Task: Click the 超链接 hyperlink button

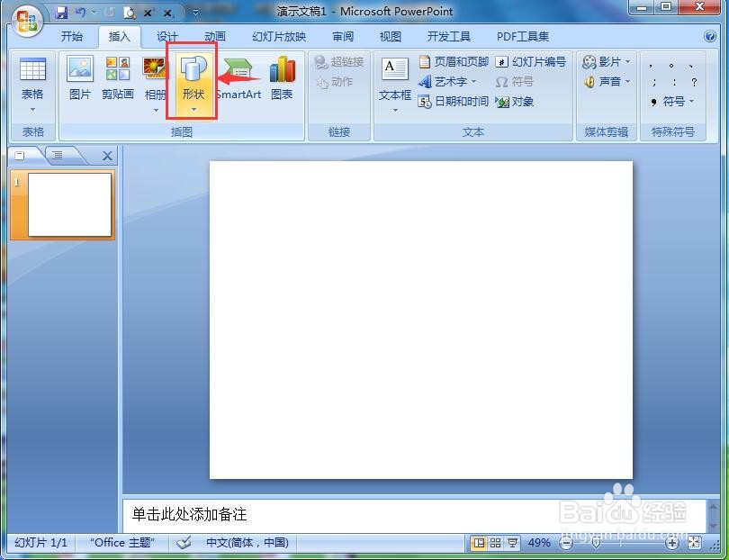Action: tap(338, 61)
